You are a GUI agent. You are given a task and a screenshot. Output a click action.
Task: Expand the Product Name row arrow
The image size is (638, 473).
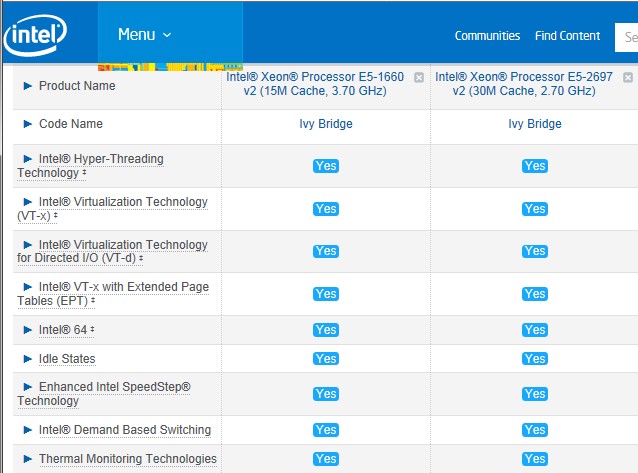pyautogui.click(x=28, y=86)
